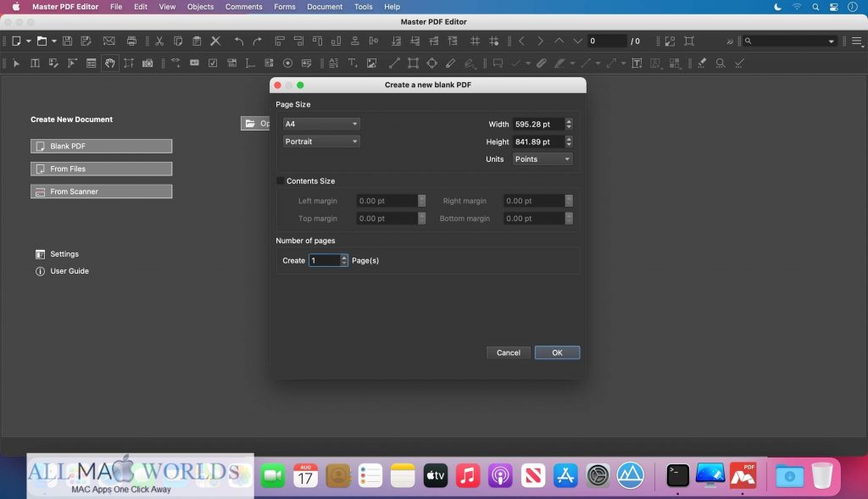Click the page count stepper arrows
The height and width of the screenshot is (499, 868).
[x=344, y=261]
